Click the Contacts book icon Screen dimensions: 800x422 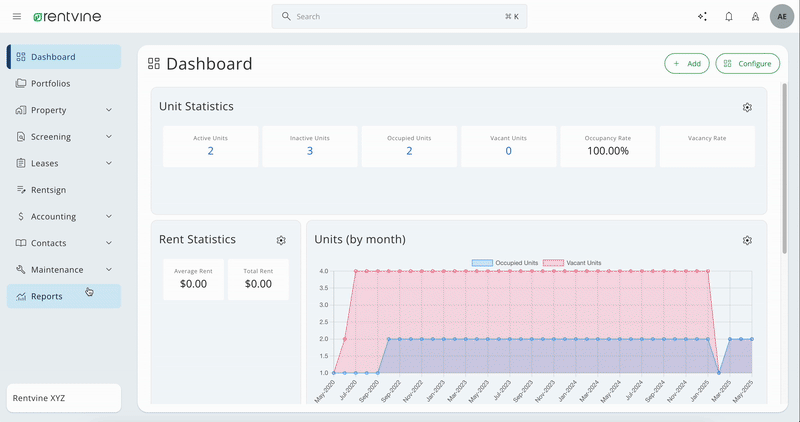(x=21, y=243)
